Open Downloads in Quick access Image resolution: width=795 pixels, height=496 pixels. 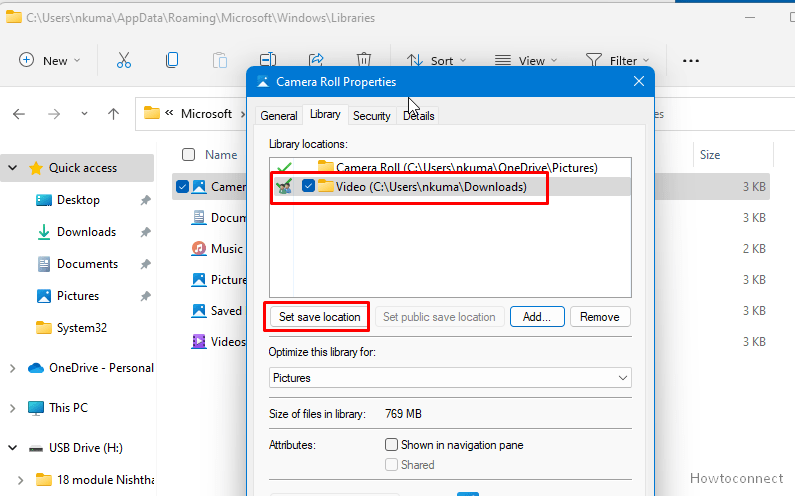click(86, 232)
